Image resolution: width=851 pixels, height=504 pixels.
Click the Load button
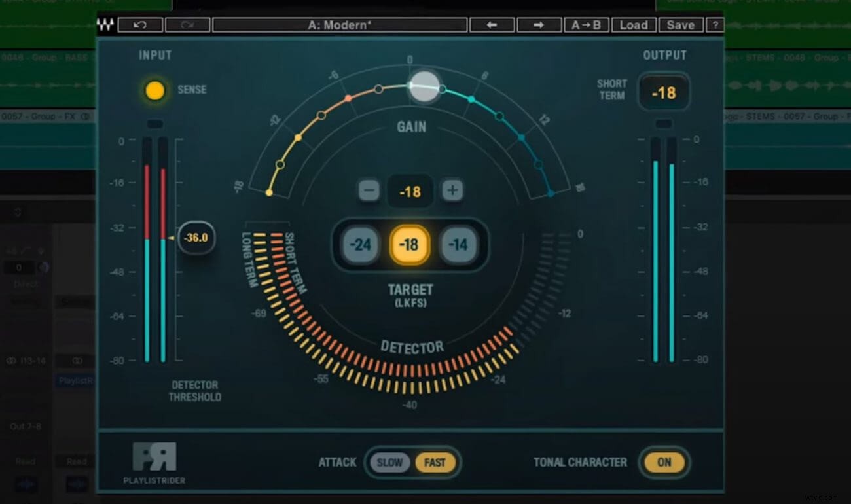click(633, 25)
